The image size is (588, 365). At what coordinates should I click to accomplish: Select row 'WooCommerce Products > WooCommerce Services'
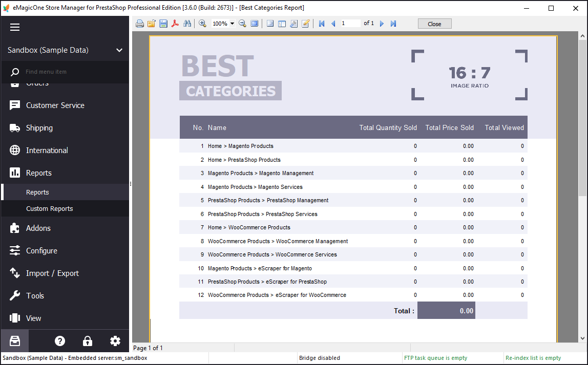pos(353,254)
